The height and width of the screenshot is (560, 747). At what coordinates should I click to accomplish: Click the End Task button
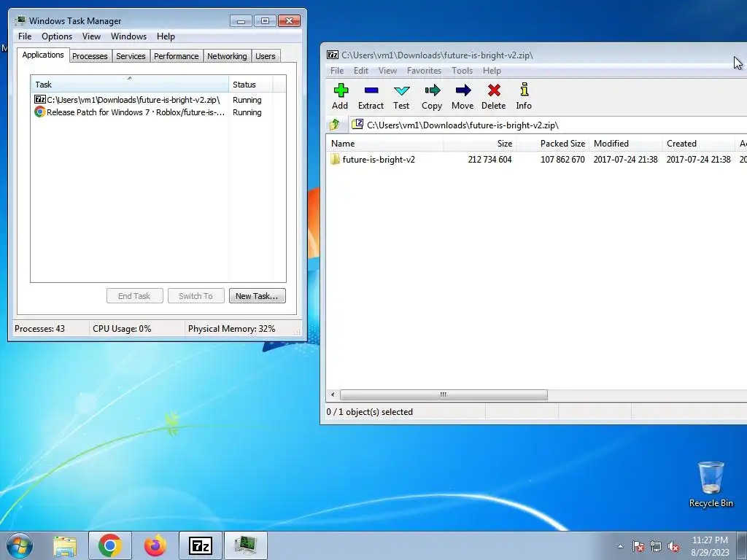click(134, 296)
